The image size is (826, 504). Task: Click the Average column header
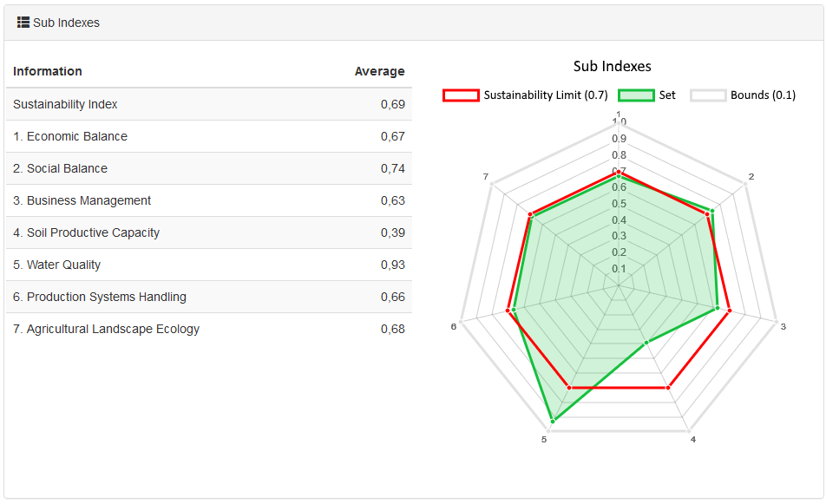click(379, 71)
